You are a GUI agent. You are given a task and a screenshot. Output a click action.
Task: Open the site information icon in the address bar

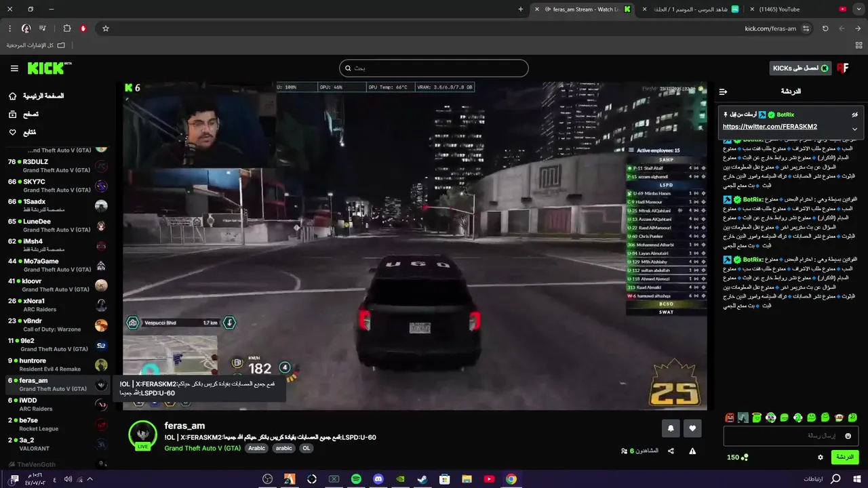[x=806, y=28]
